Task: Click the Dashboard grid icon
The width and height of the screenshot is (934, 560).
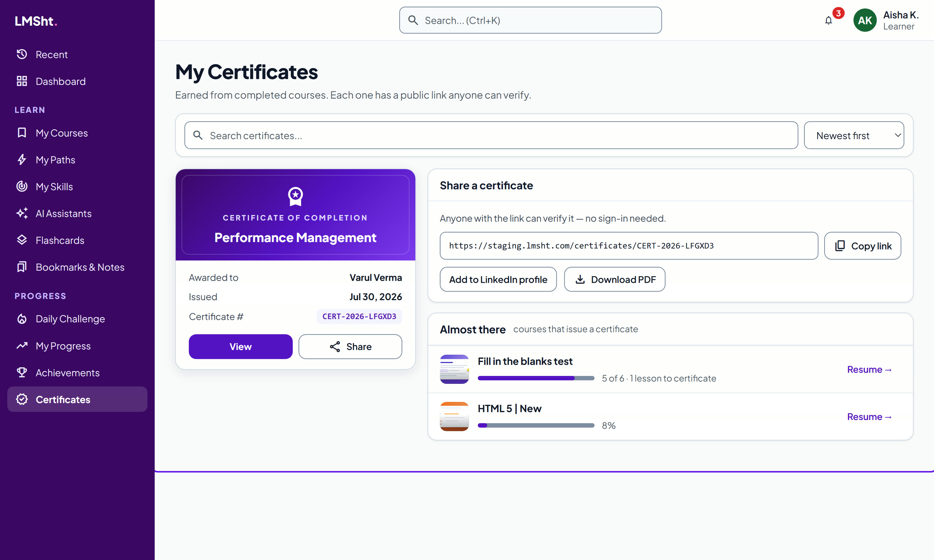Action: click(22, 81)
